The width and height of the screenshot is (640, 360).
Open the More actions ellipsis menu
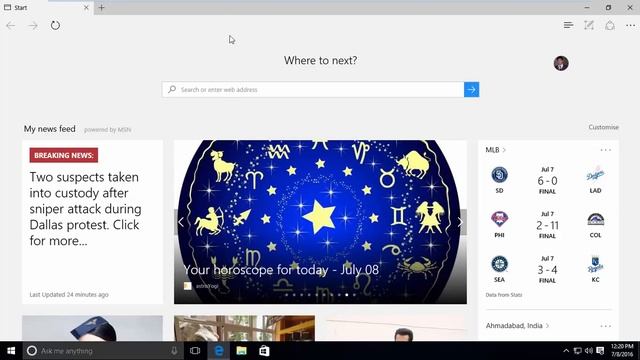(631, 26)
